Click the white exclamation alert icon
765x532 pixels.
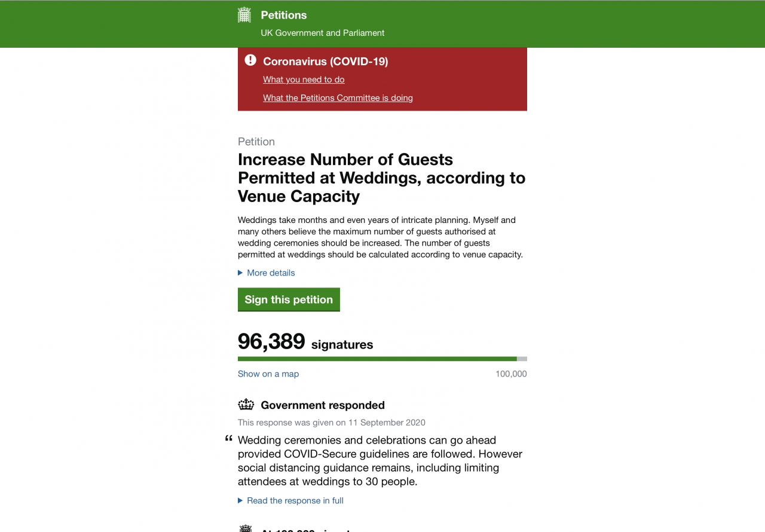click(250, 60)
